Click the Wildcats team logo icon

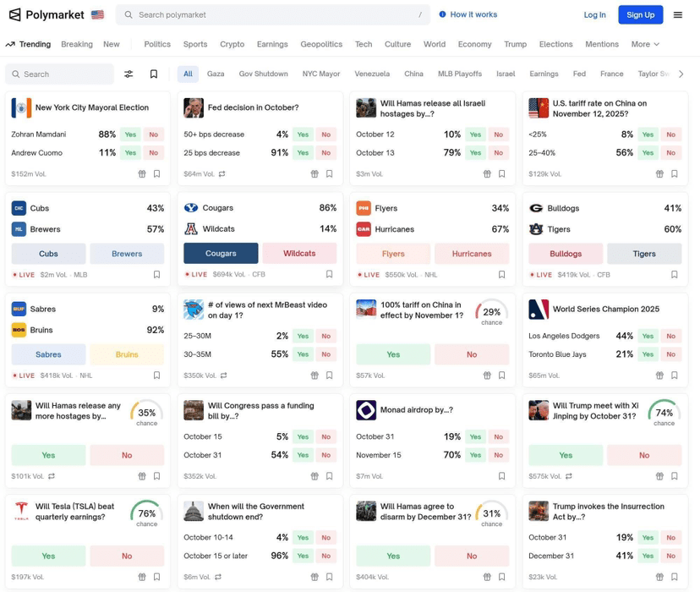(x=191, y=228)
